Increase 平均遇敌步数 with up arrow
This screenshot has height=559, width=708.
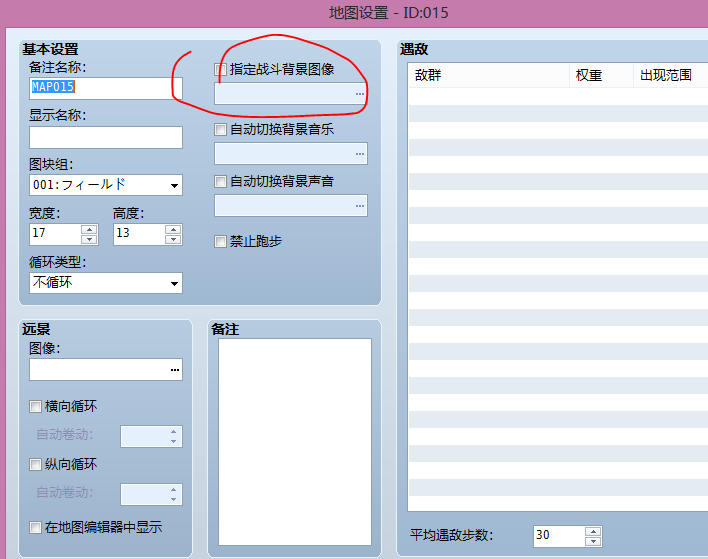click(593, 531)
